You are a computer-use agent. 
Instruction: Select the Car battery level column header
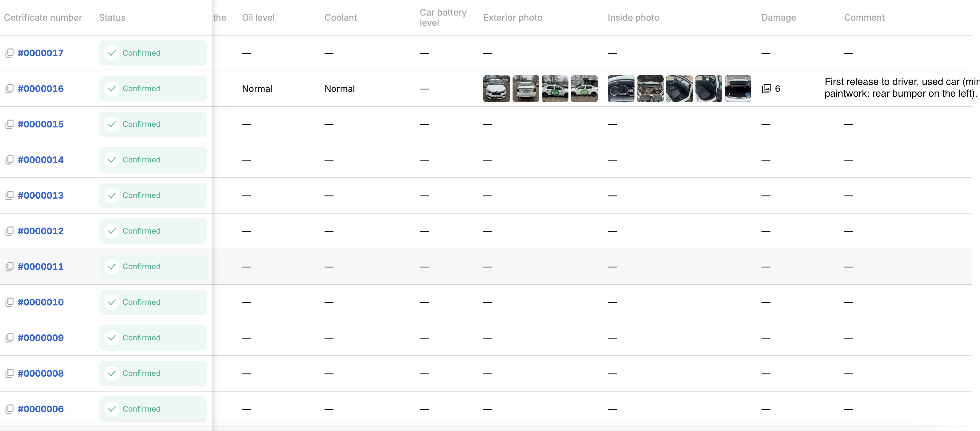pos(443,17)
